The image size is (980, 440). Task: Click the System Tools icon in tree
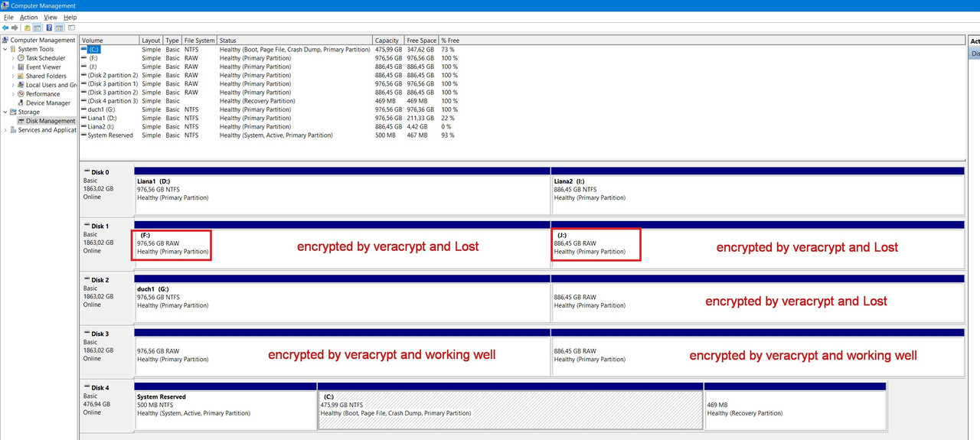coord(13,49)
